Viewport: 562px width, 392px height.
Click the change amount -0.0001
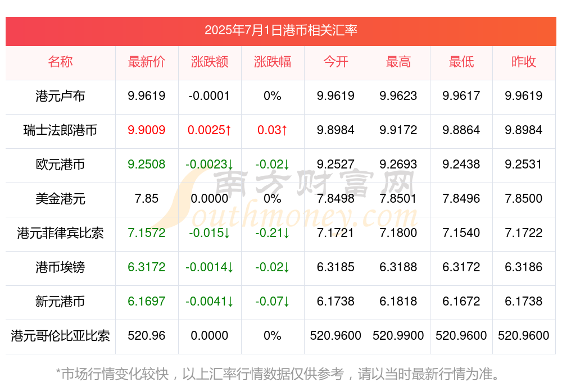(209, 95)
